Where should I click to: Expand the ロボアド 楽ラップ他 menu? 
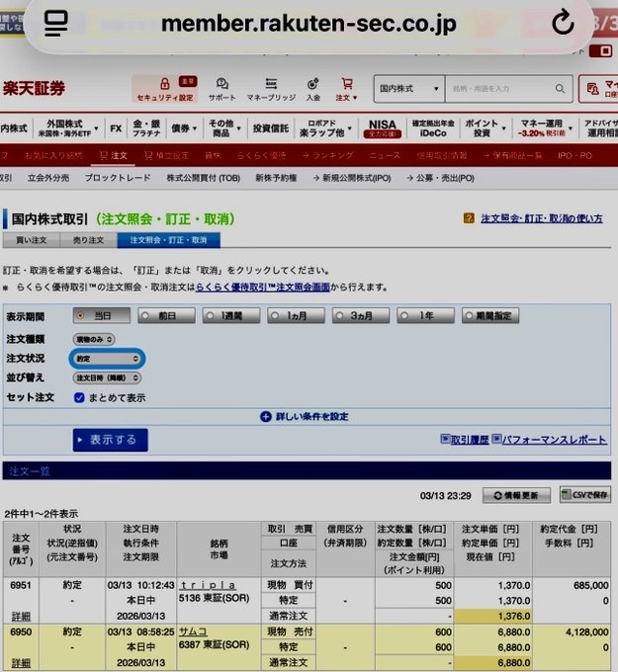tap(325, 128)
